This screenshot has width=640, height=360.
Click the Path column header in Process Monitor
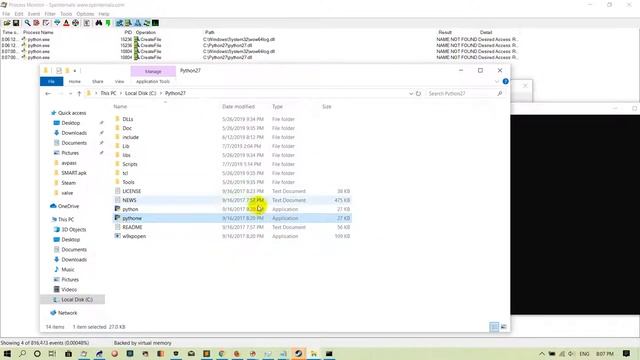pyautogui.click(x=209, y=32)
